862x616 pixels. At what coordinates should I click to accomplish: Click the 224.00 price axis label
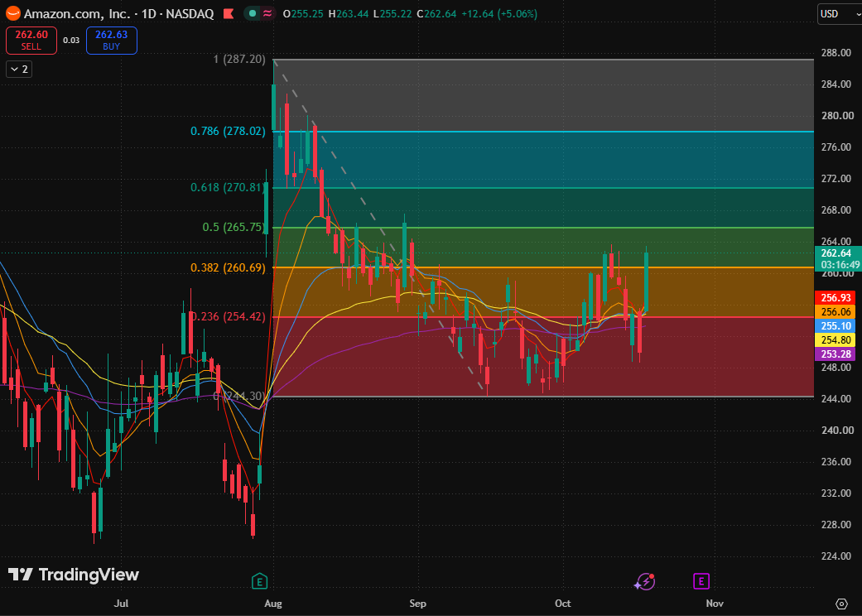pos(836,556)
